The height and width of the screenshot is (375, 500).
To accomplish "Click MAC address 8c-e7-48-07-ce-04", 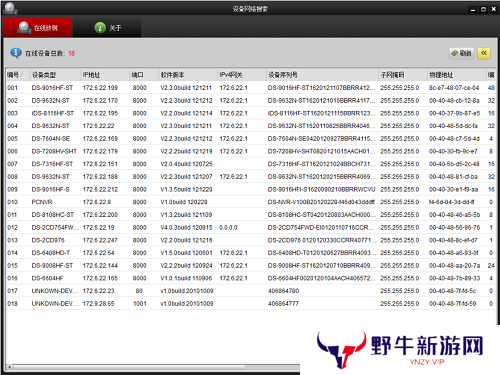I will (454, 88).
